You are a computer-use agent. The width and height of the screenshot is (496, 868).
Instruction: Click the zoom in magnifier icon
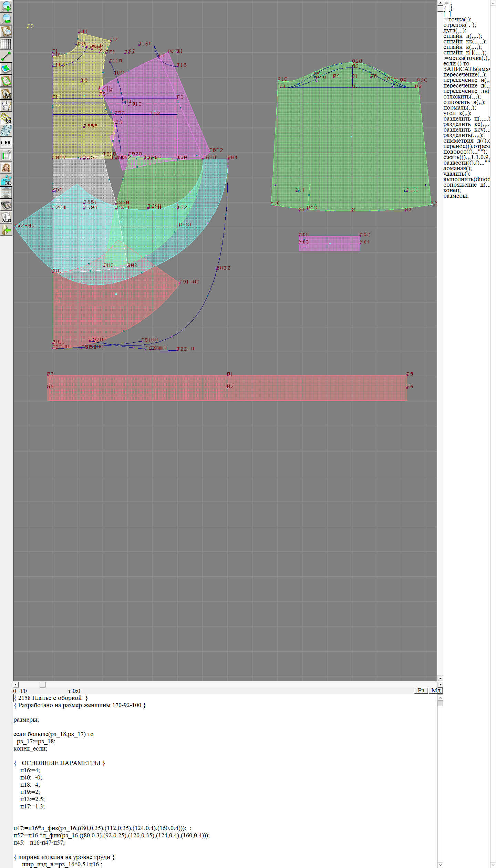pos(6,6)
